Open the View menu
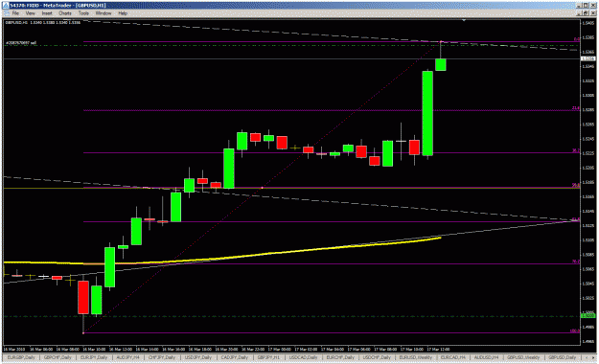Screen dimensions: 599x364 pyautogui.click(x=30, y=13)
